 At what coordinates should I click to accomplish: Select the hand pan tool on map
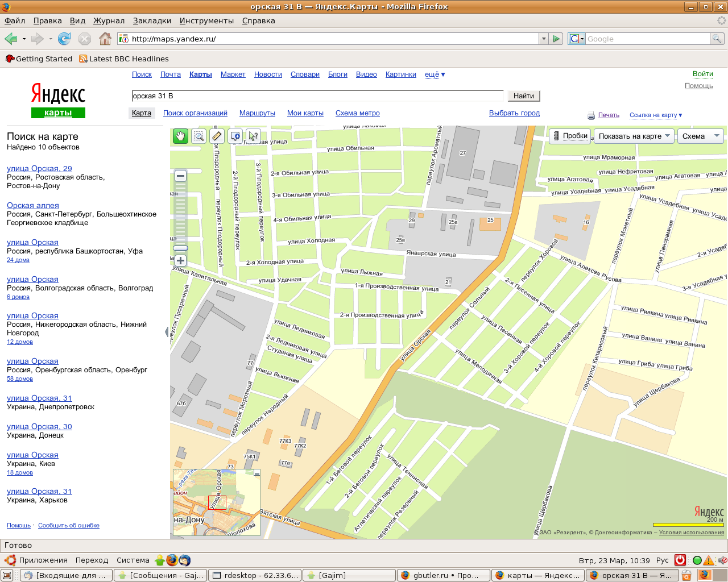click(x=180, y=136)
